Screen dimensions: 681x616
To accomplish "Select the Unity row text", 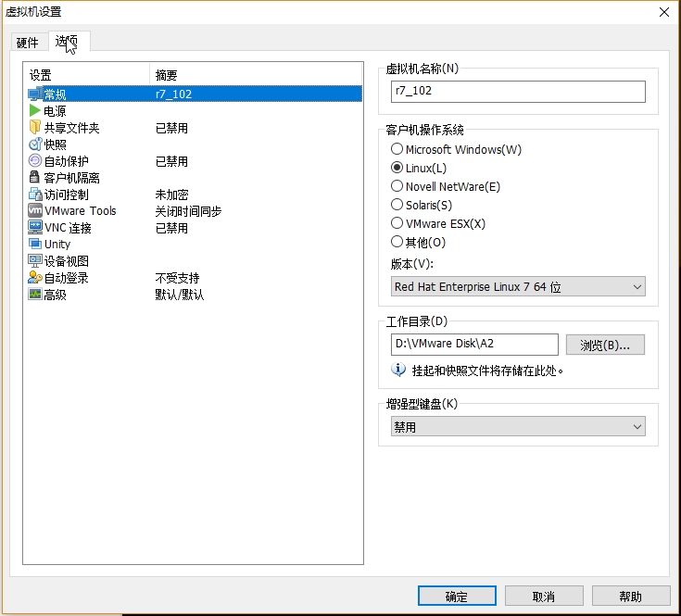I will coord(57,244).
